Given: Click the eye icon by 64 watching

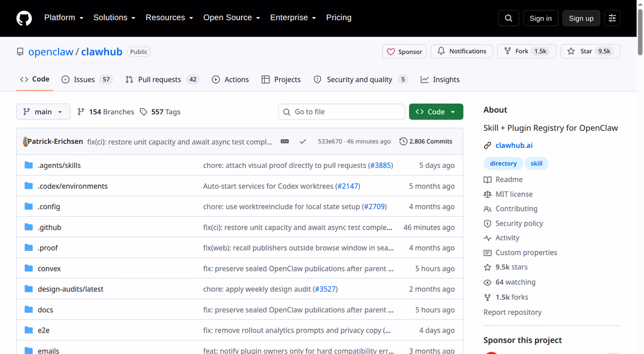Looking at the screenshot, I should 487,282.
